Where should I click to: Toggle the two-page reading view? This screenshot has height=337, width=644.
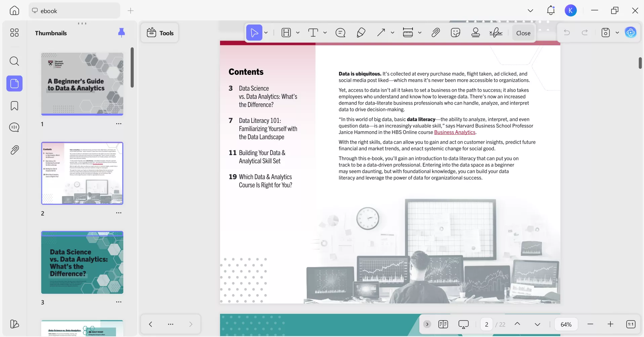[x=443, y=324]
